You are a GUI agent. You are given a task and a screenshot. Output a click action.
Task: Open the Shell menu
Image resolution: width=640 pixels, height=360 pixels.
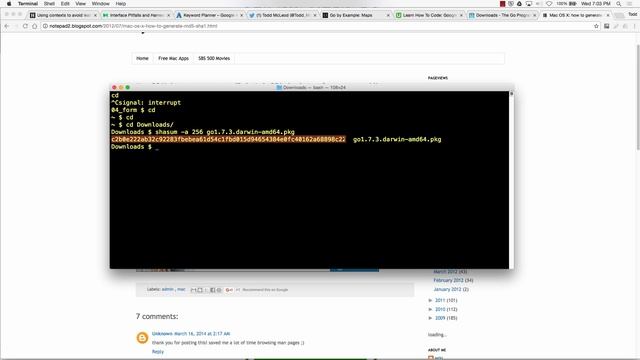(x=49, y=4)
